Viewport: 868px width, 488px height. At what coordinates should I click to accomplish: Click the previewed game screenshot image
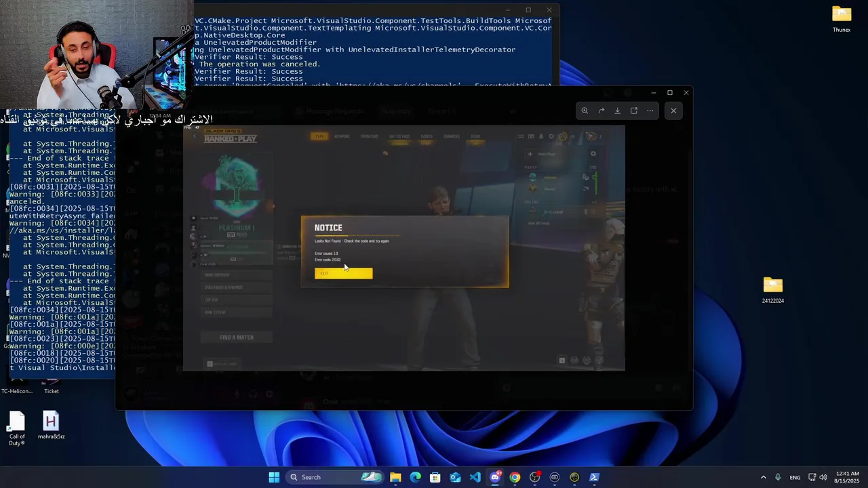(404, 248)
